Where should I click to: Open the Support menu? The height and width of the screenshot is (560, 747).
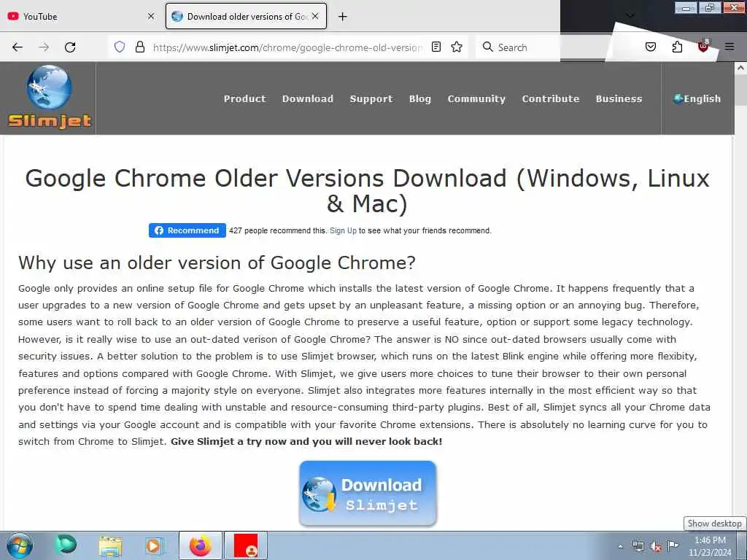pyautogui.click(x=371, y=98)
